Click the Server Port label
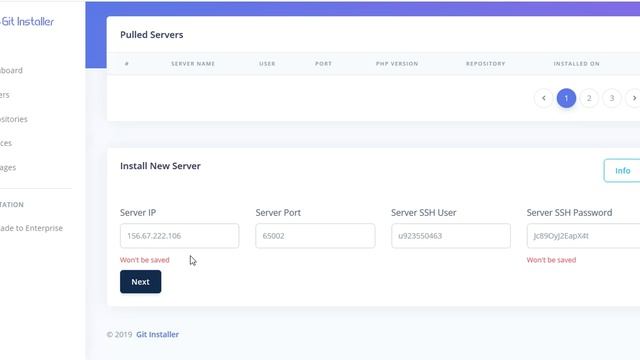640x360 pixels. tap(278, 213)
